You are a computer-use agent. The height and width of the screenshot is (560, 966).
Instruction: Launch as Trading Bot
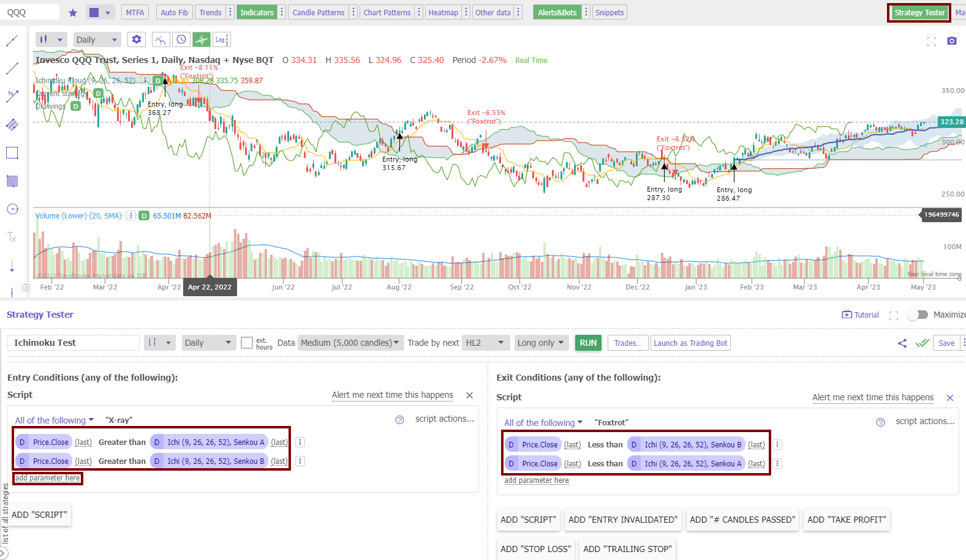[x=690, y=343]
